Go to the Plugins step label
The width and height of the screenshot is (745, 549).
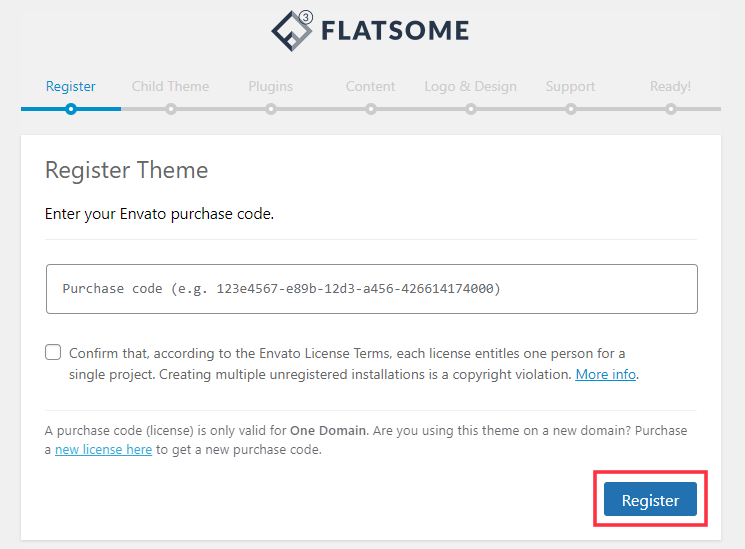(271, 87)
